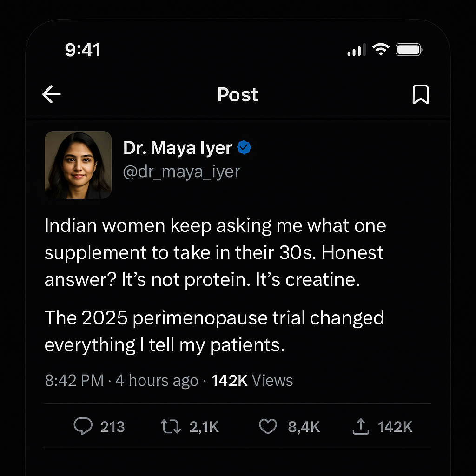This screenshot has height=476, width=476.
Task: Open profile via Dr. Maya Iyer name
Action: (x=178, y=148)
